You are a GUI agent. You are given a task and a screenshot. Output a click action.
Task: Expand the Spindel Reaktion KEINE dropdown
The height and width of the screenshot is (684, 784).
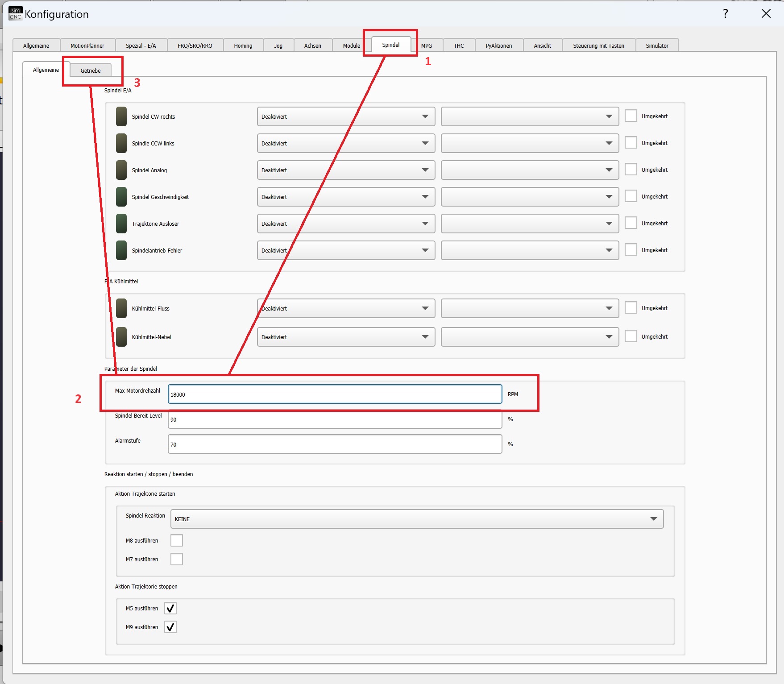pos(417,519)
